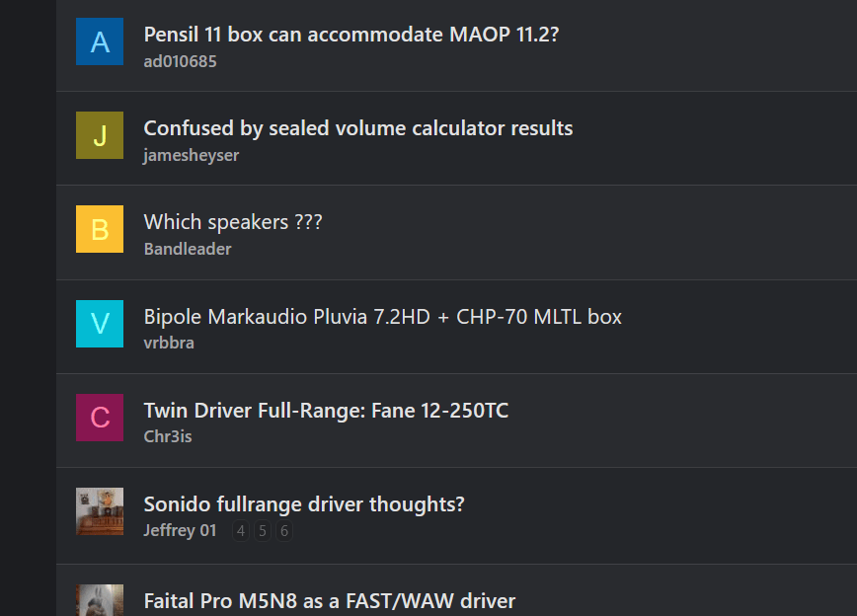857x616 pixels.
Task: Open the avatar beside Faital Pro M5N8 thread
Action: [100, 600]
